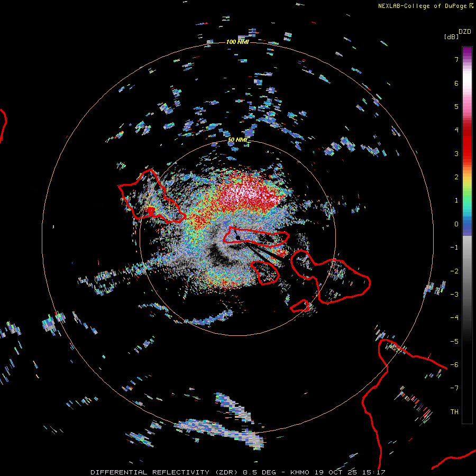Click the 7 value on the dB scale

pos(456,59)
